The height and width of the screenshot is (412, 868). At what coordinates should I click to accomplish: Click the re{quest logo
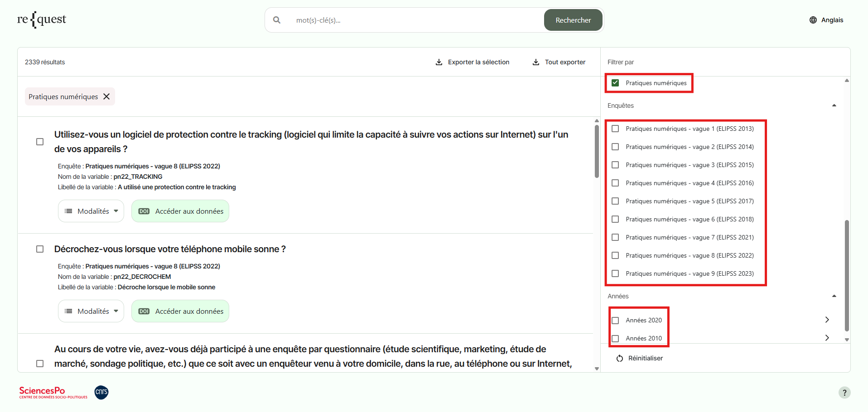(x=42, y=20)
